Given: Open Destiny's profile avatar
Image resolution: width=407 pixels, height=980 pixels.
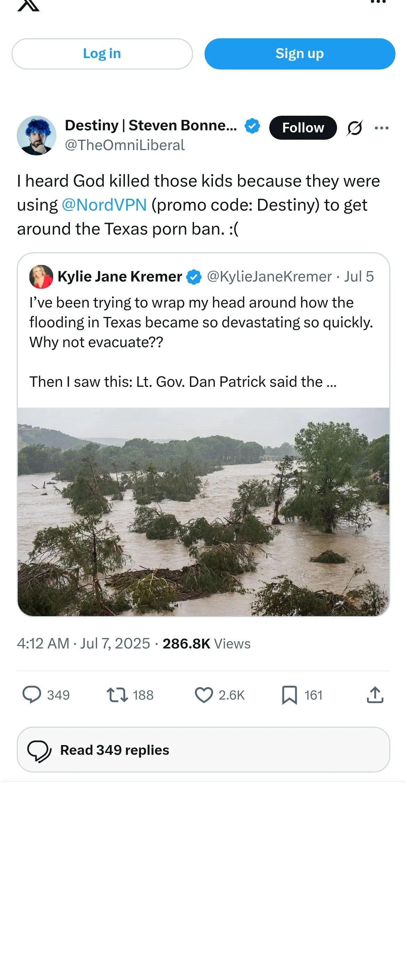Looking at the screenshot, I should [37, 136].
